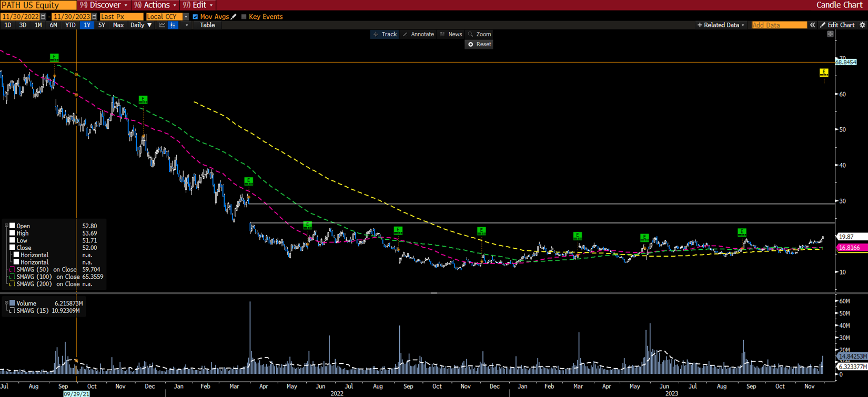
Task: Click the 68.8454 price axis label
Action: coord(846,62)
